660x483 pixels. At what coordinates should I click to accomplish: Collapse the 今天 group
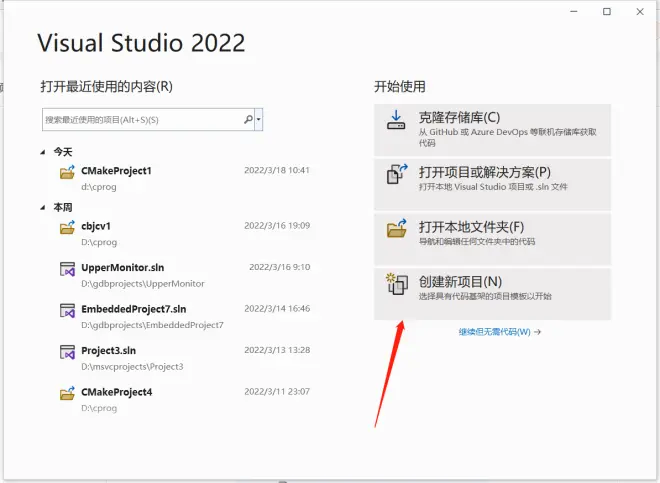click(43, 152)
